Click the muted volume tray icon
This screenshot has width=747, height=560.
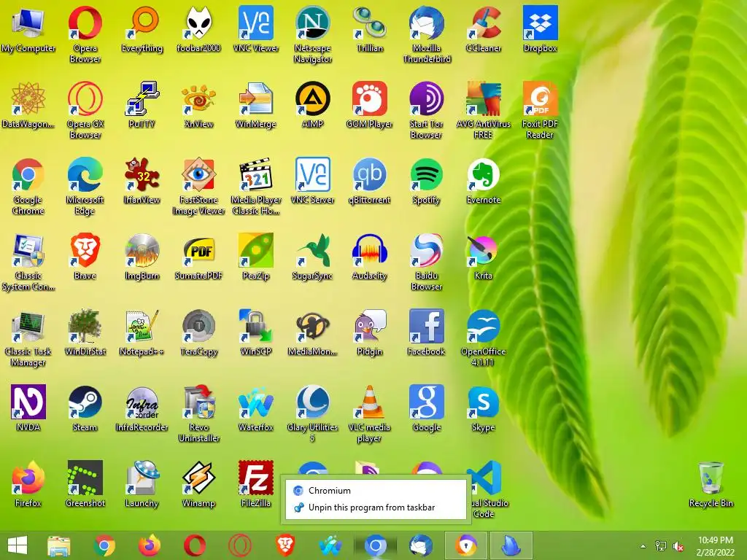678,546
